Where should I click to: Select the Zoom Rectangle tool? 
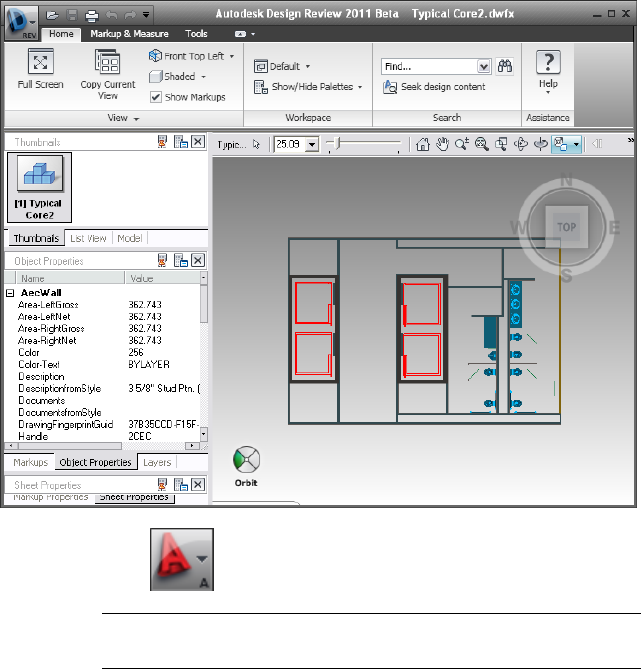(501, 144)
